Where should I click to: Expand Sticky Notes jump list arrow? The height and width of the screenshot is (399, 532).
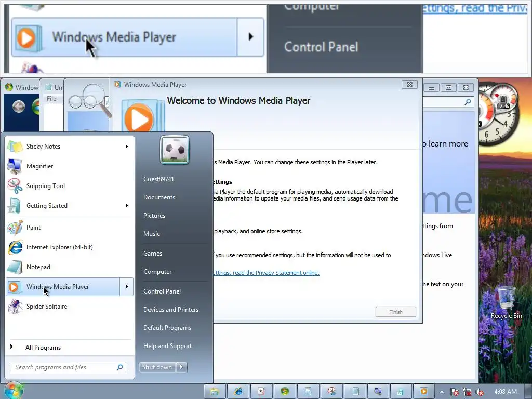point(127,146)
